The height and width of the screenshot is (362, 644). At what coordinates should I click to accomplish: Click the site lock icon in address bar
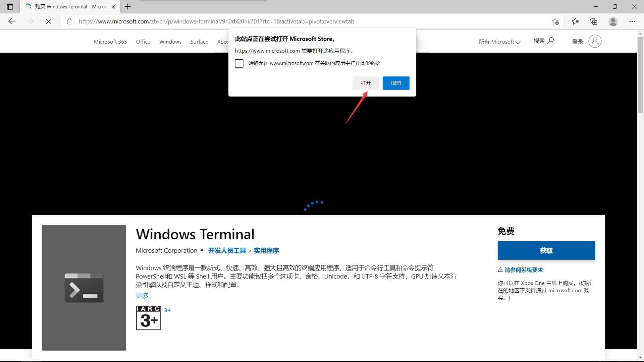click(69, 21)
